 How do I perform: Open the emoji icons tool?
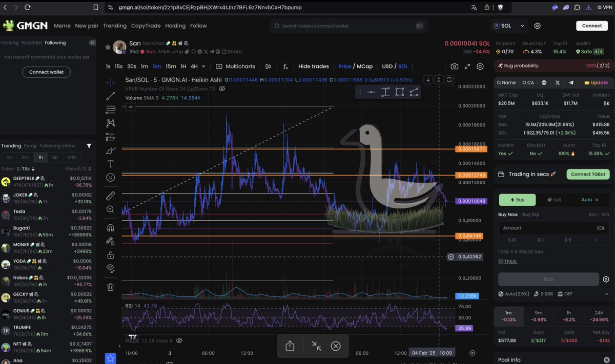point(110,177)
